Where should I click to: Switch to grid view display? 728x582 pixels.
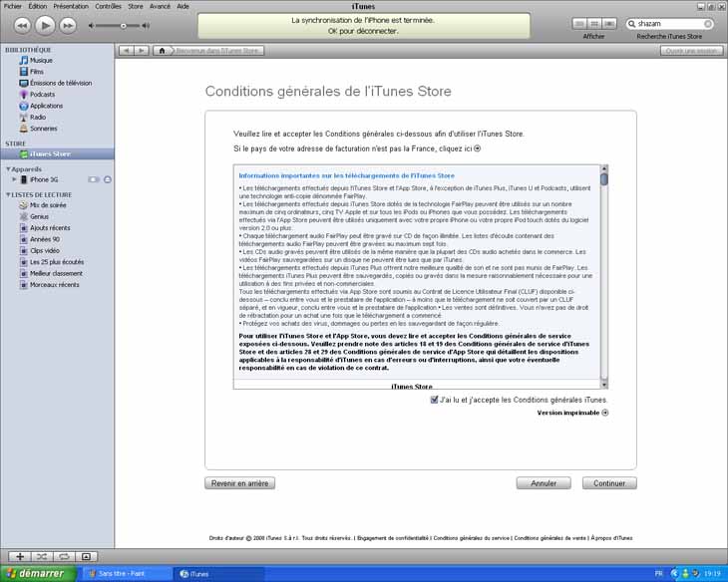[593, 23]
